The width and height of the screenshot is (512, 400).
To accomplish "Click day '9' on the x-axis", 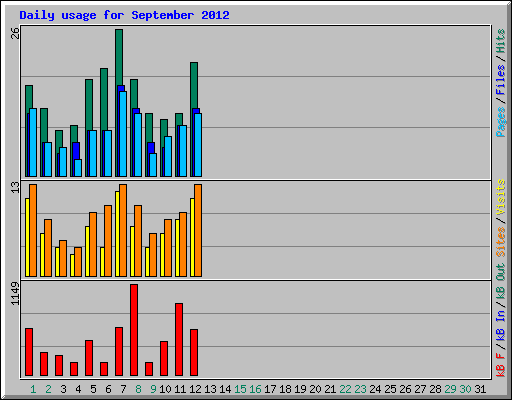I will pyautogui.click(x=153, y=389).
